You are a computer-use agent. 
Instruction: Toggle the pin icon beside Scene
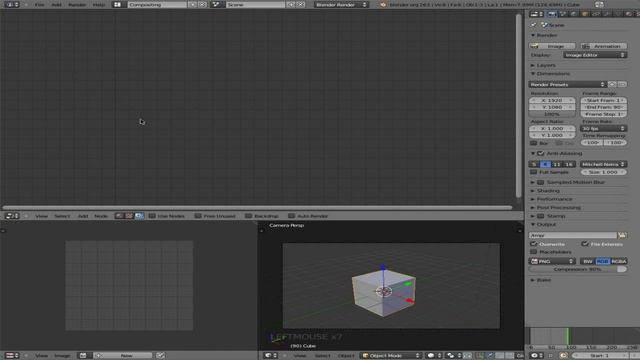[533, 25]
